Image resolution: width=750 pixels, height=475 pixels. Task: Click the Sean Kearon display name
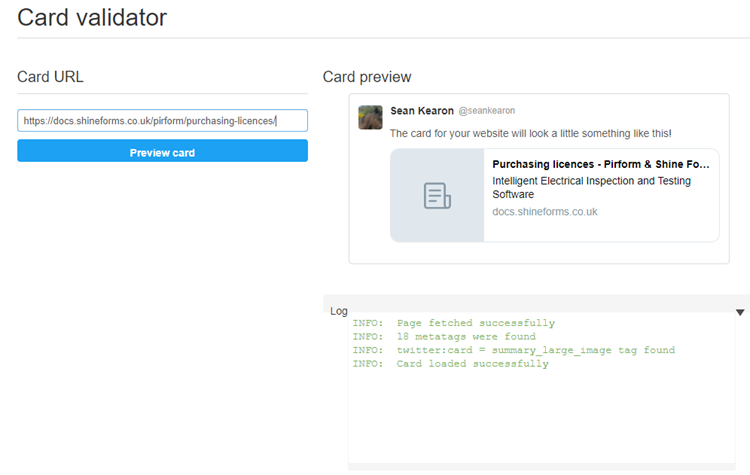pyautogui.click(x=421, y=111)
